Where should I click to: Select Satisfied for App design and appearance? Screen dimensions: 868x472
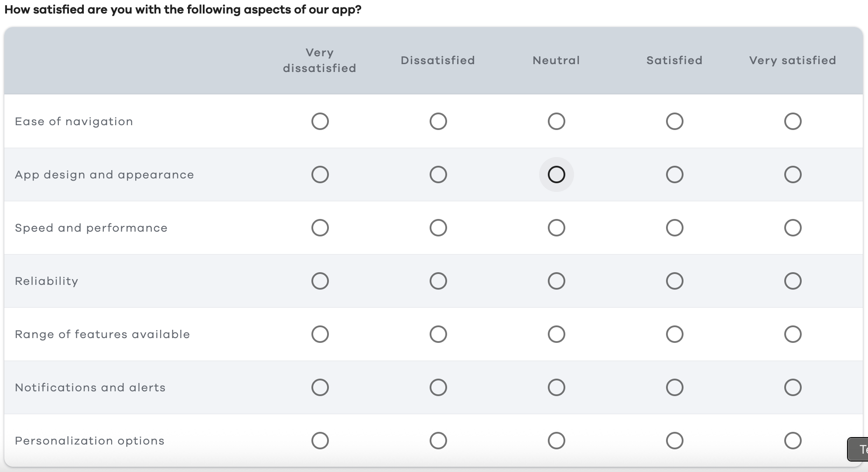674,174
